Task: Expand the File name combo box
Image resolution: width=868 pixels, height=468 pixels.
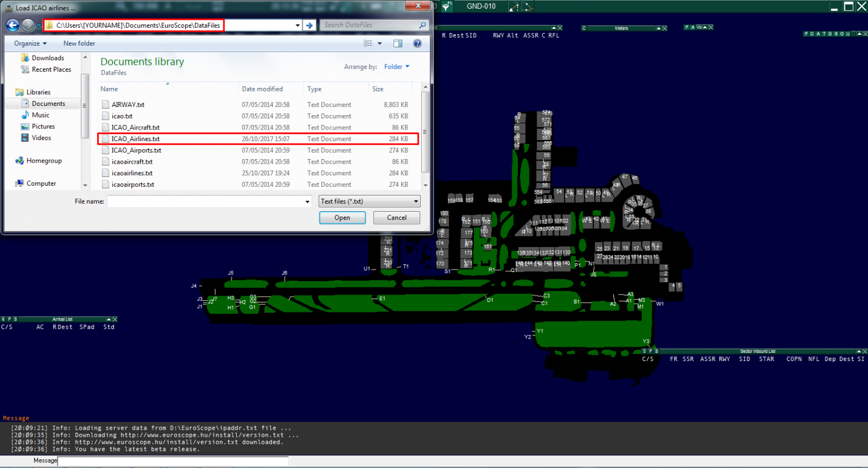Action: click(x=307, y=201)
